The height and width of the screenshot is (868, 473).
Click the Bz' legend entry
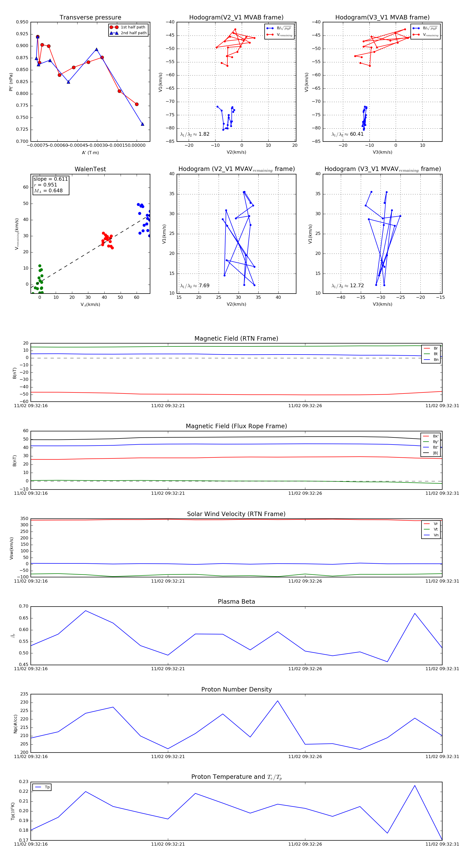pos(431,447)
